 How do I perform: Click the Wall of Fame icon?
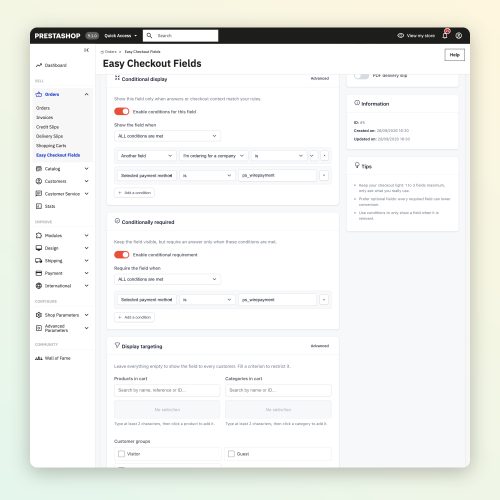click(39, 358)
